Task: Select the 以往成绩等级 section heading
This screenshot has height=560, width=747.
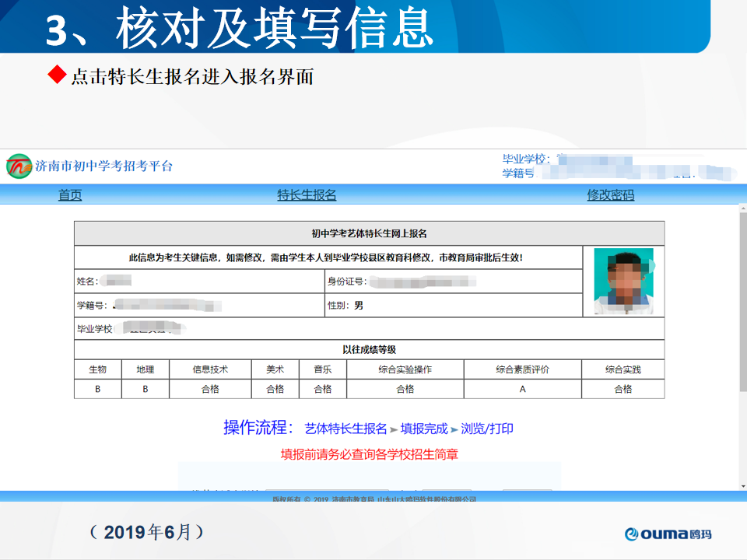Action: (x=369, y=349)
